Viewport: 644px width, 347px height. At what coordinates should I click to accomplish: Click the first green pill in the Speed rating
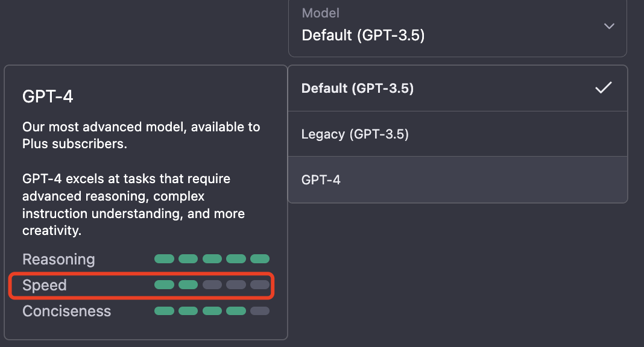[164, 285]
